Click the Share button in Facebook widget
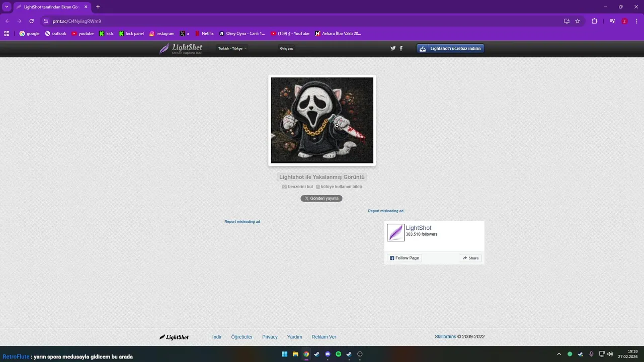The width and height of the screenshot is (644, 362). pyautogui.click(x=471, y=258)
